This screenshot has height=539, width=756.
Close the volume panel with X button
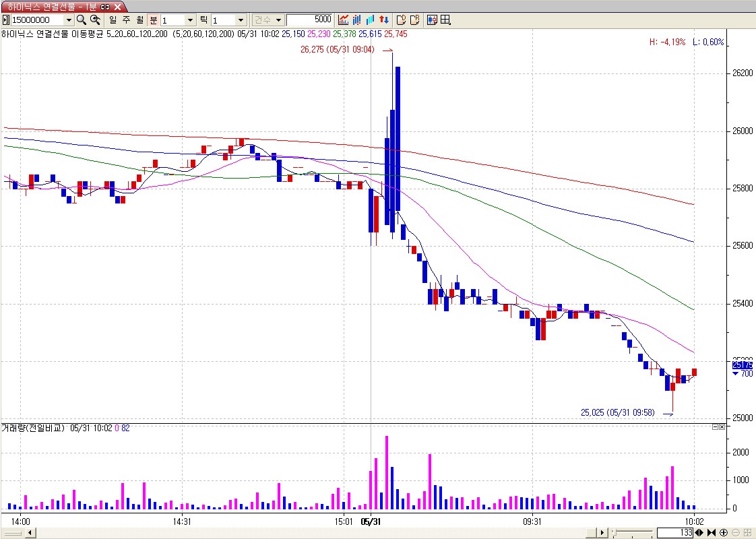(722, 427)
